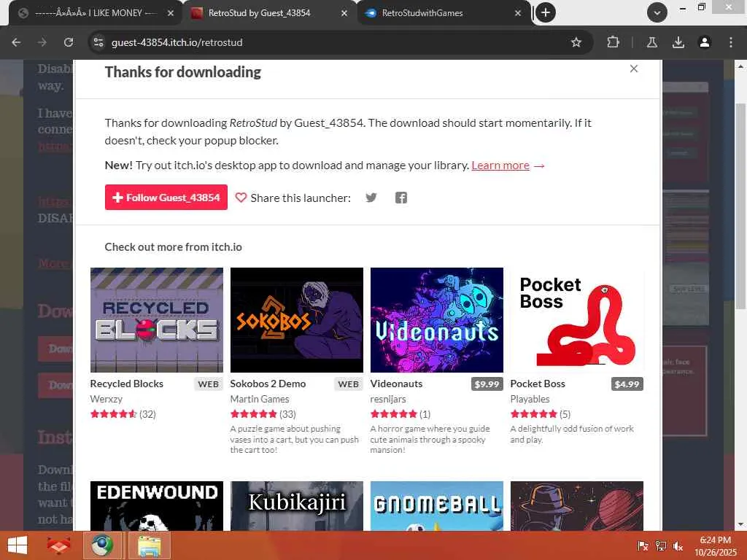This screenshot has height=560, width=747.
Task: Click the page vertical scrollbar thumb
Action: point(740,205)
